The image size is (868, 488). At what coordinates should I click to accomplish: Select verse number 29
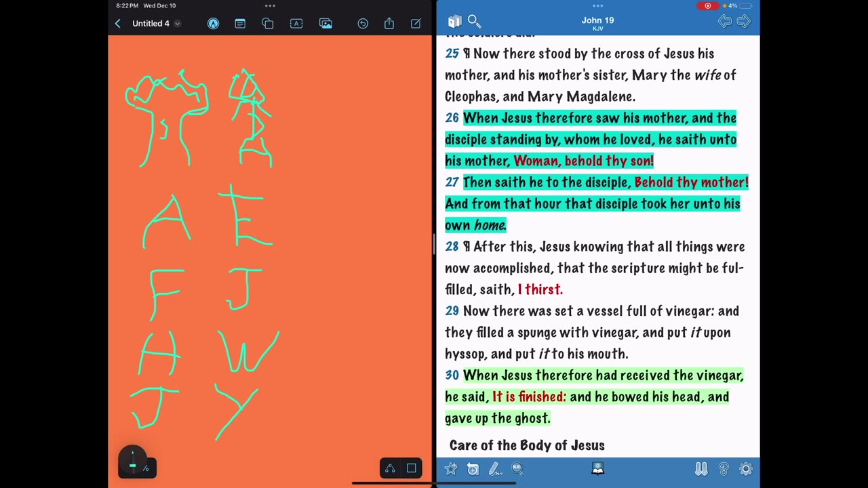(452, 311)
